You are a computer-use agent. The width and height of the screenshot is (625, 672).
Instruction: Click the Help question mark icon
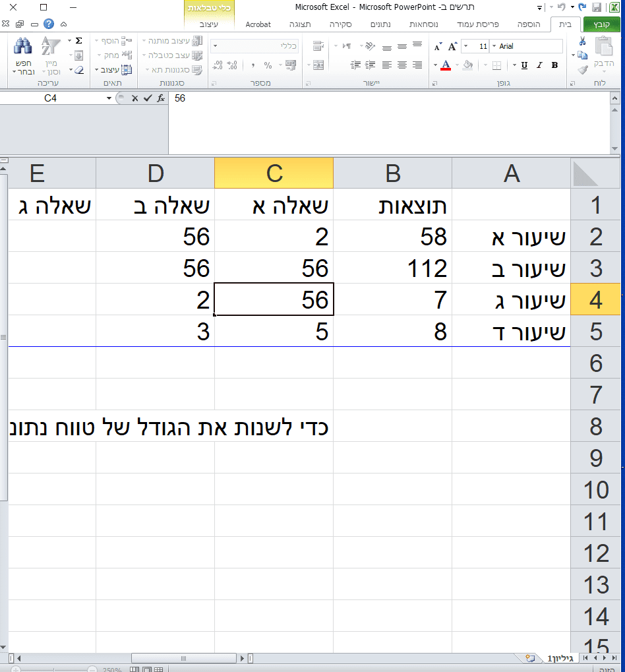[49, 24]
